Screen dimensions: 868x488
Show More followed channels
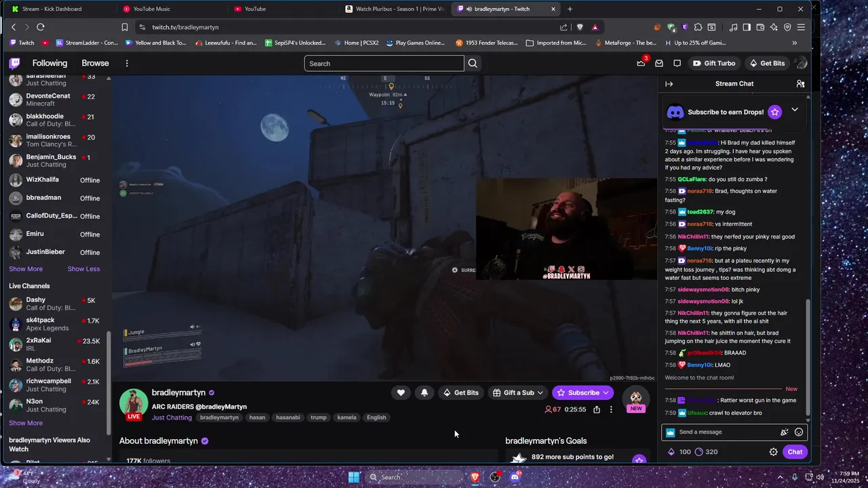(26, 269)
